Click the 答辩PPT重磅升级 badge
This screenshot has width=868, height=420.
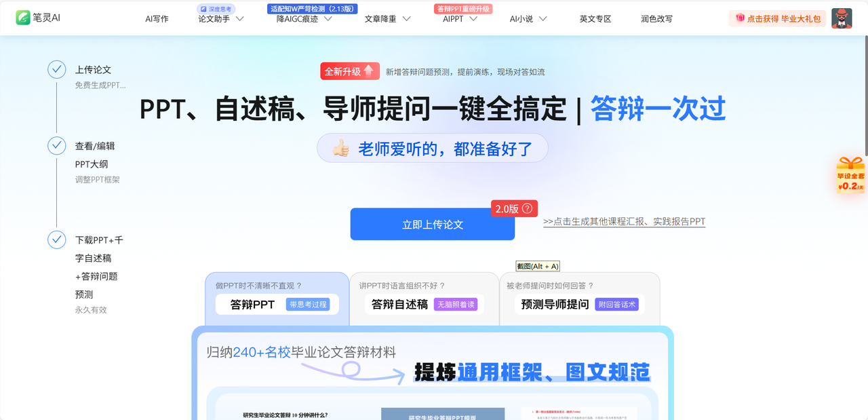[x=462, y=9]
